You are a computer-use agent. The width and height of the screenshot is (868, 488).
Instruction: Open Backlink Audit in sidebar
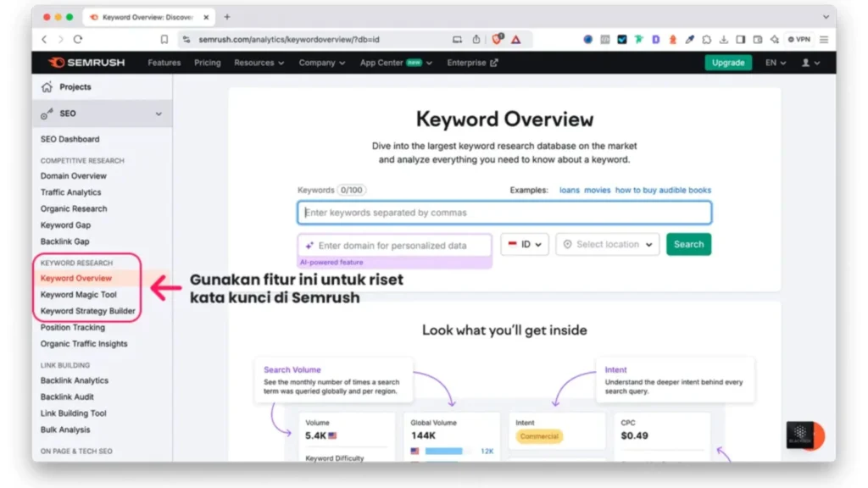point(67,396)
